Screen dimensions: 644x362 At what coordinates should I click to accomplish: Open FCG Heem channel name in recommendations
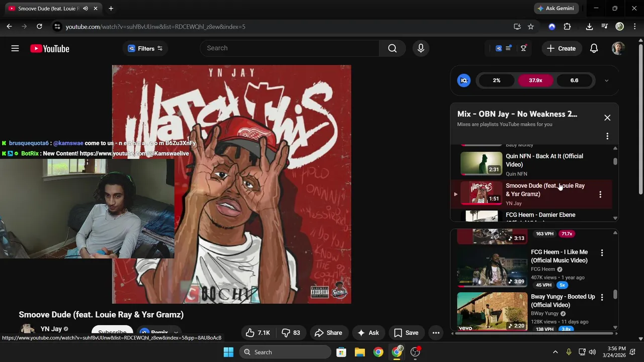(x=543, y=269)
